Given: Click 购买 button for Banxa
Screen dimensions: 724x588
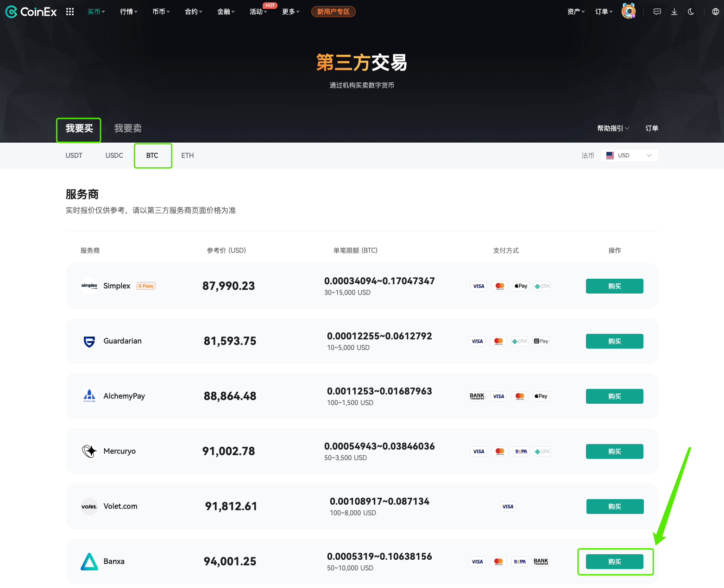Looking at the screenshot, I should [x=615, y=562].
